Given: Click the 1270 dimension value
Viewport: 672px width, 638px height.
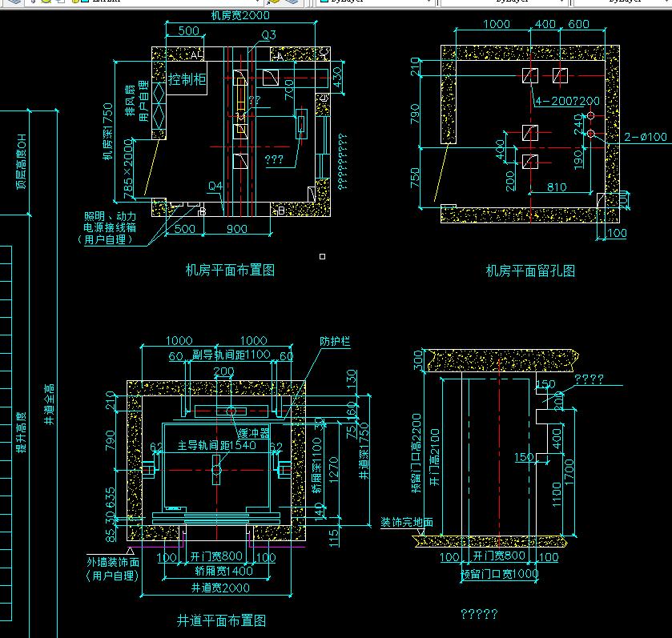Looking at the screenshot, I should 334,470.
